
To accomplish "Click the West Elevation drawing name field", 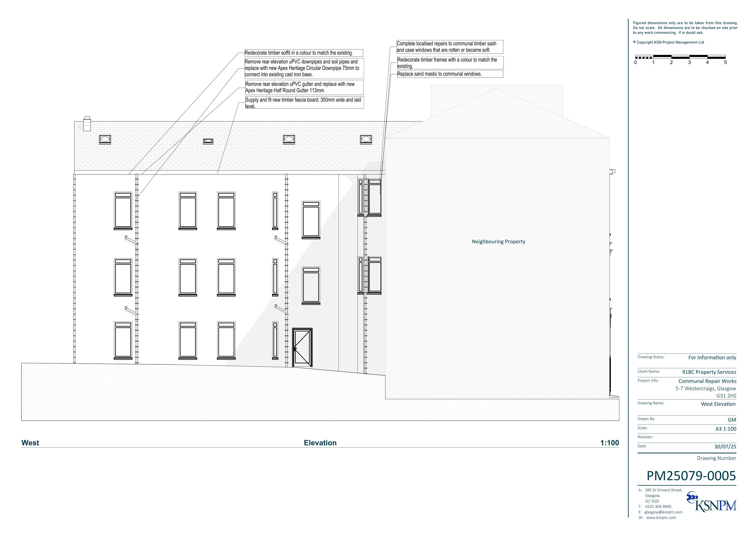I will (687, 404).
